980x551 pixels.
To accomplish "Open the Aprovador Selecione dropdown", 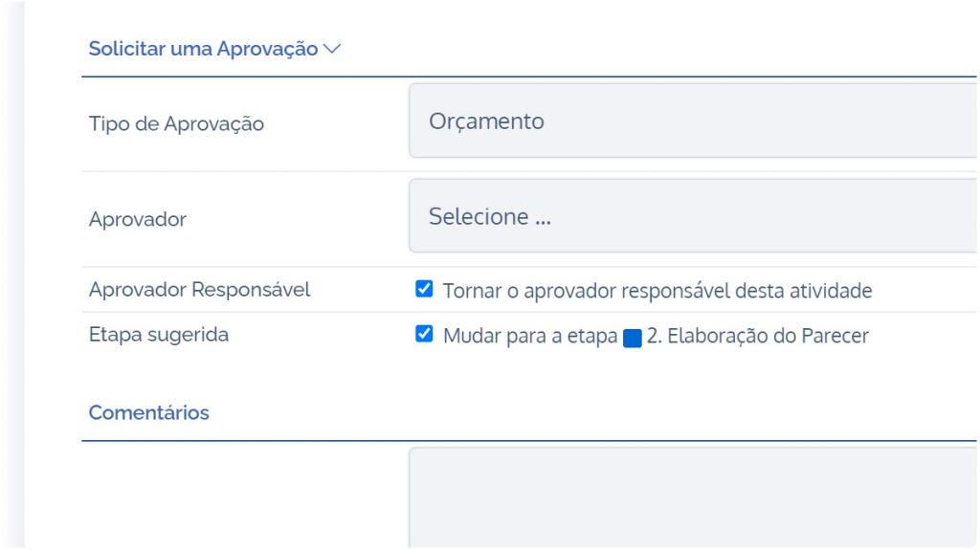I will [693, 215].
